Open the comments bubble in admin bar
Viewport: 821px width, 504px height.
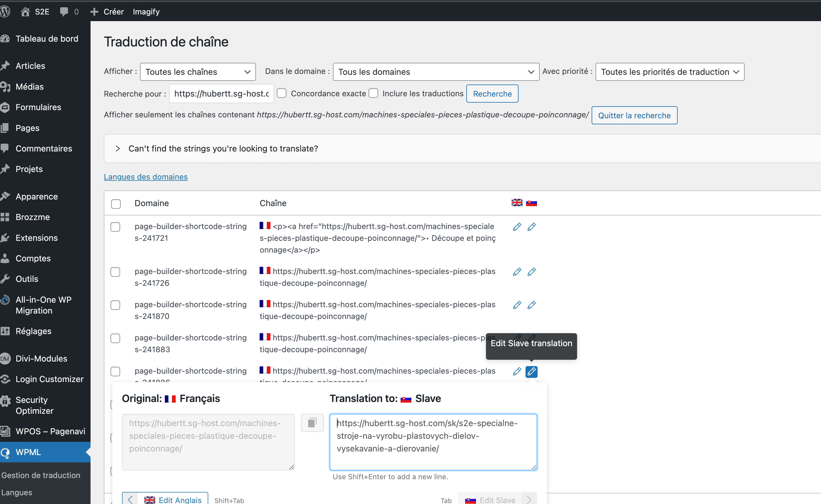pos(69,12)
